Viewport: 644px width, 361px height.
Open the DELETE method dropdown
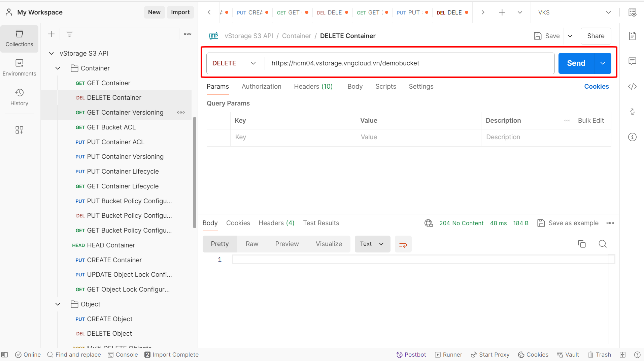(234, 63)
